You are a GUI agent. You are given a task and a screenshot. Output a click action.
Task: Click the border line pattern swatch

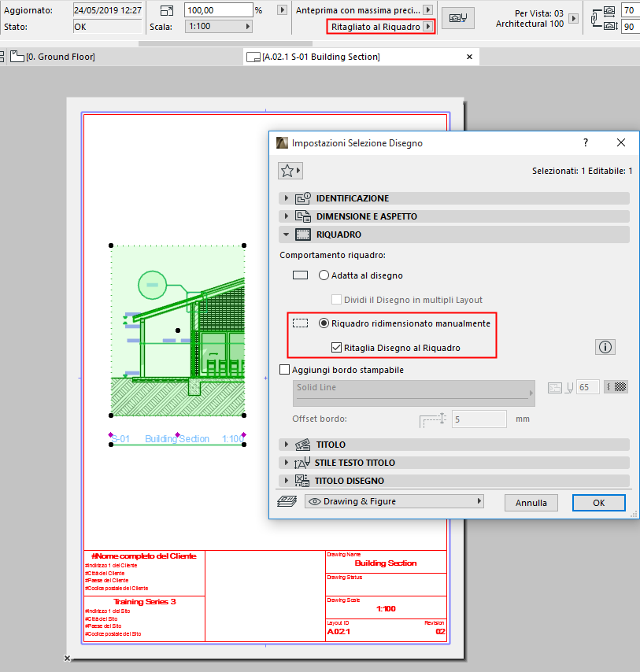616,387
